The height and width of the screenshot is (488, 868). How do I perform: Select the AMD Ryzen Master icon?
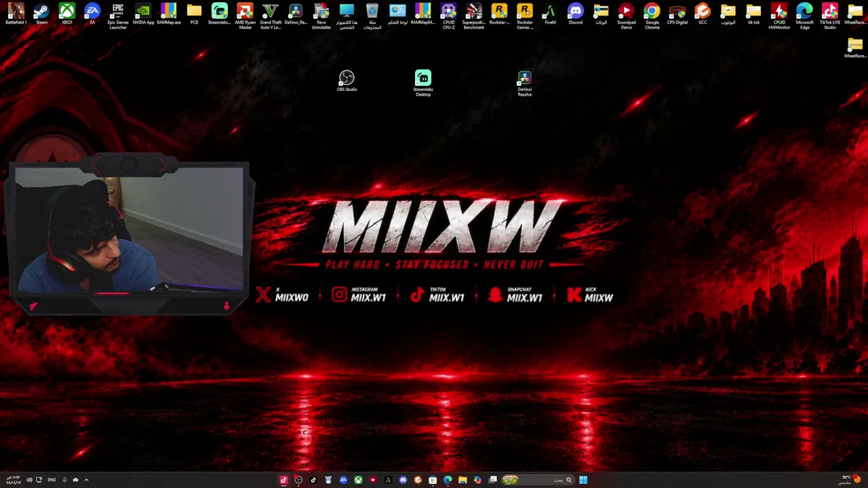(x=245, y=16)
